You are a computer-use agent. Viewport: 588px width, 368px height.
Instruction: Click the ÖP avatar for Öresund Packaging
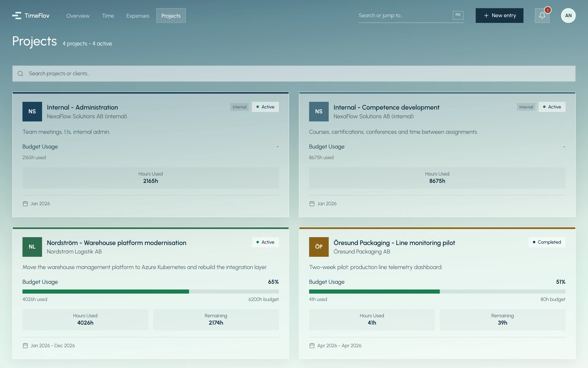point(319,247)
